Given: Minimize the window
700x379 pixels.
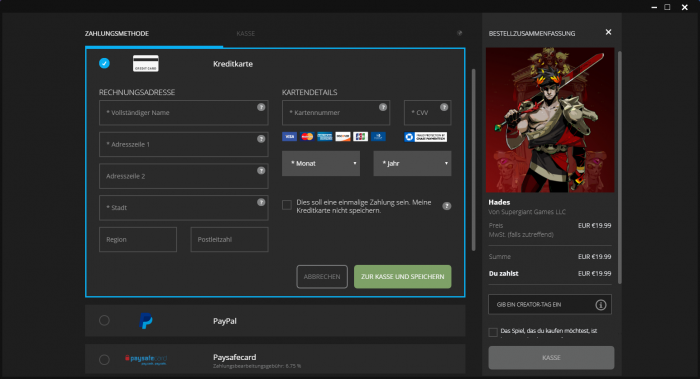Looking at the screenshot, I should (x=654, y=7).
